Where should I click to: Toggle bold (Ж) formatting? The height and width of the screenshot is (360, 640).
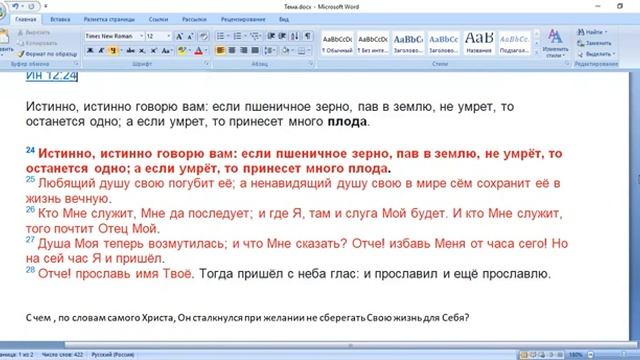(90, 51)
